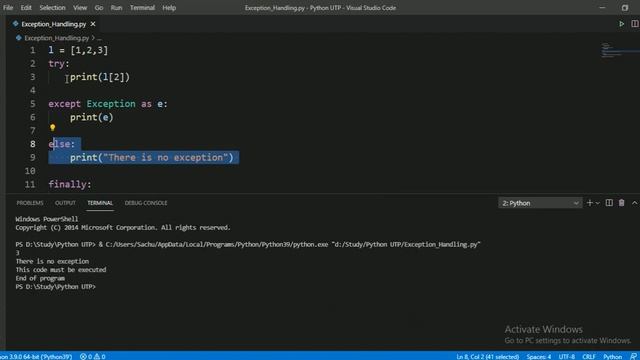Split the terminal panel
Image resolution: width=640 pixels, height=360 pixels.
point(609,203)
